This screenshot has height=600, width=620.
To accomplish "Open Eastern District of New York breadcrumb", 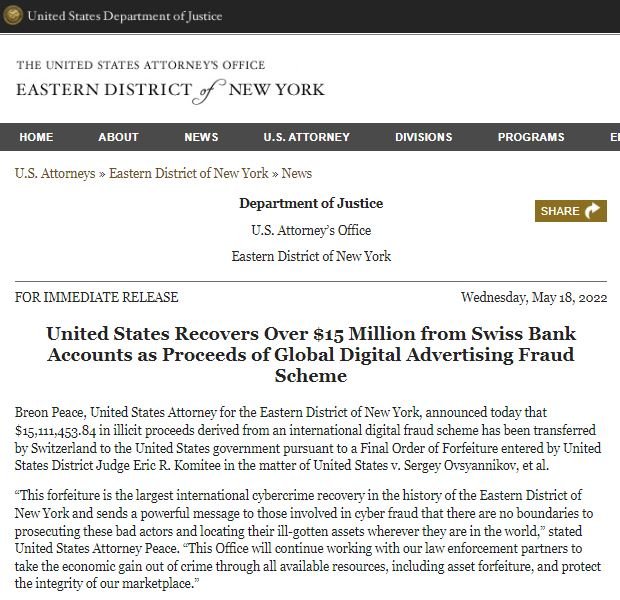I will click(189, 173).
